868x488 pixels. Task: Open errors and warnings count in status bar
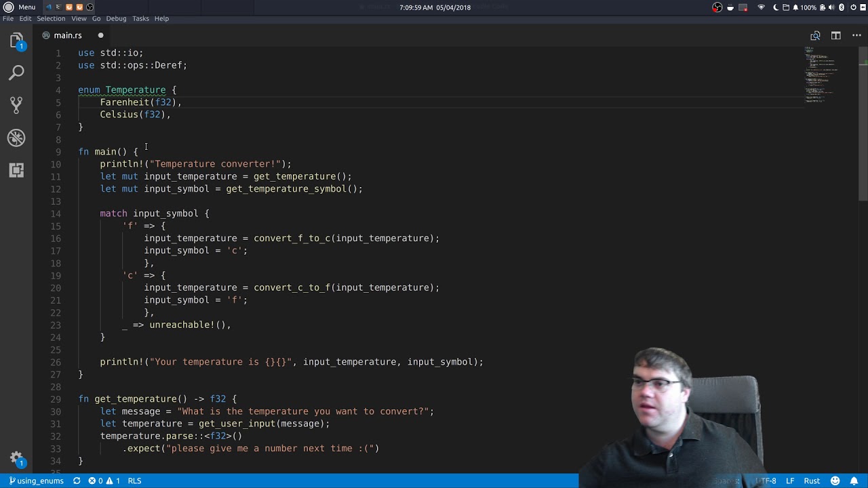point(104,481)
